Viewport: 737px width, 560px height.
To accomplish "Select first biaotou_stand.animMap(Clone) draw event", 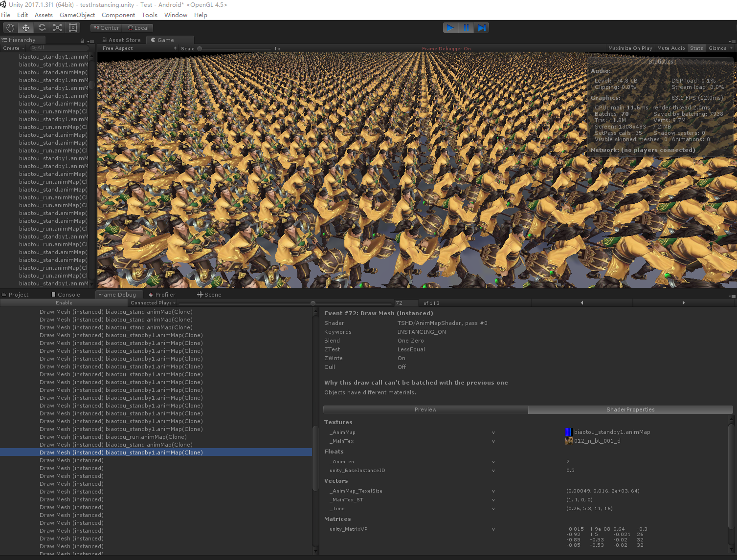I will pyautogui.click(x=156, y=312).
